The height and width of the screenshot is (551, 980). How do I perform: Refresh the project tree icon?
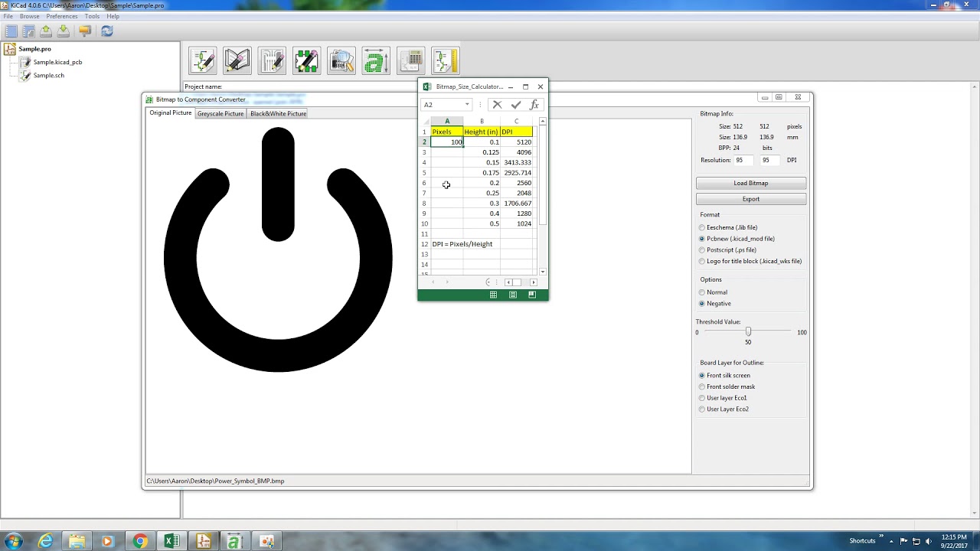[x=107, y=31]
